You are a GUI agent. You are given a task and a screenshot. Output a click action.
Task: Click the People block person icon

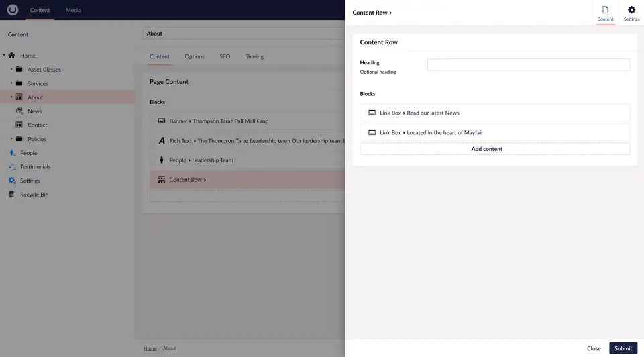click(x=162, y=160)
